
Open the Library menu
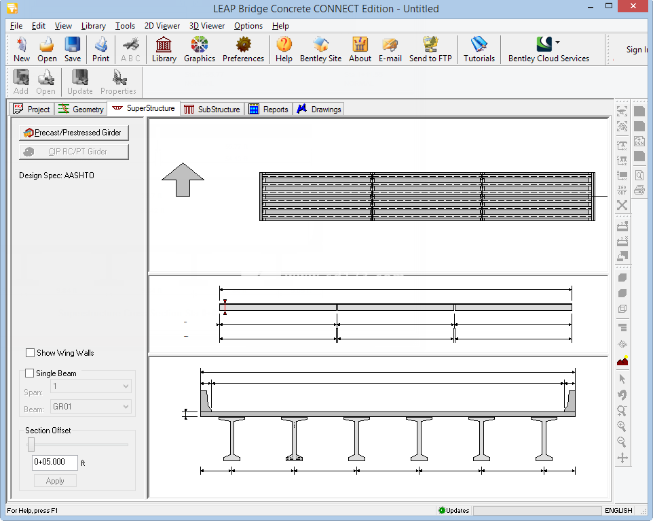(93, 26)
